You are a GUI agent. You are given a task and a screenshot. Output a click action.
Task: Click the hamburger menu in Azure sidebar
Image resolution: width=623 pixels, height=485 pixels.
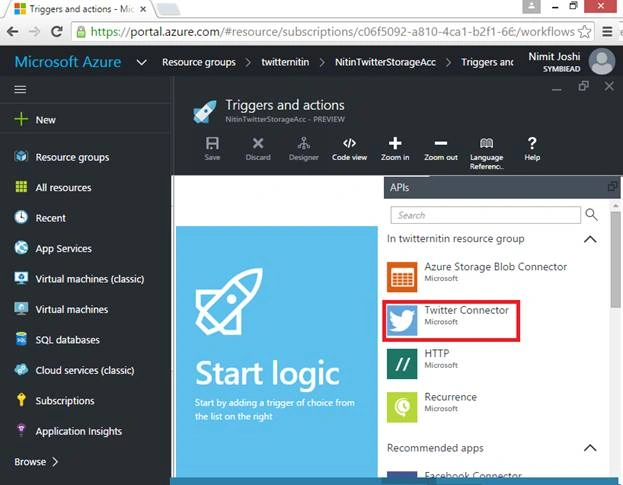pyautogui.click(x=20, y=89)
